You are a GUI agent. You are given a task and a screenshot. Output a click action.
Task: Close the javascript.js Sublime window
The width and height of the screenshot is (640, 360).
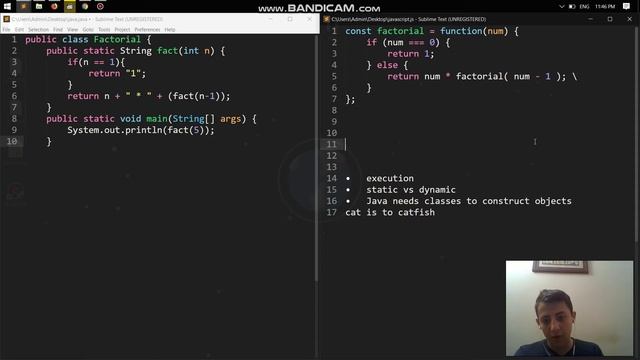[629, 19]
